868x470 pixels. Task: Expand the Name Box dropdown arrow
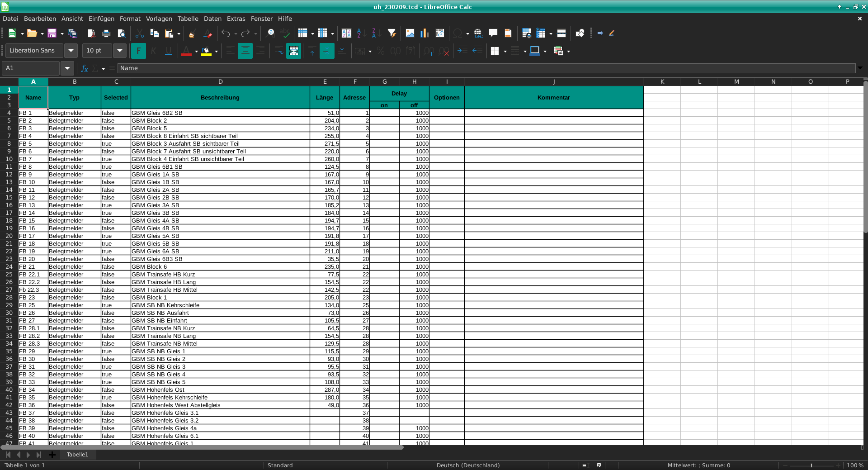point(67,68)
